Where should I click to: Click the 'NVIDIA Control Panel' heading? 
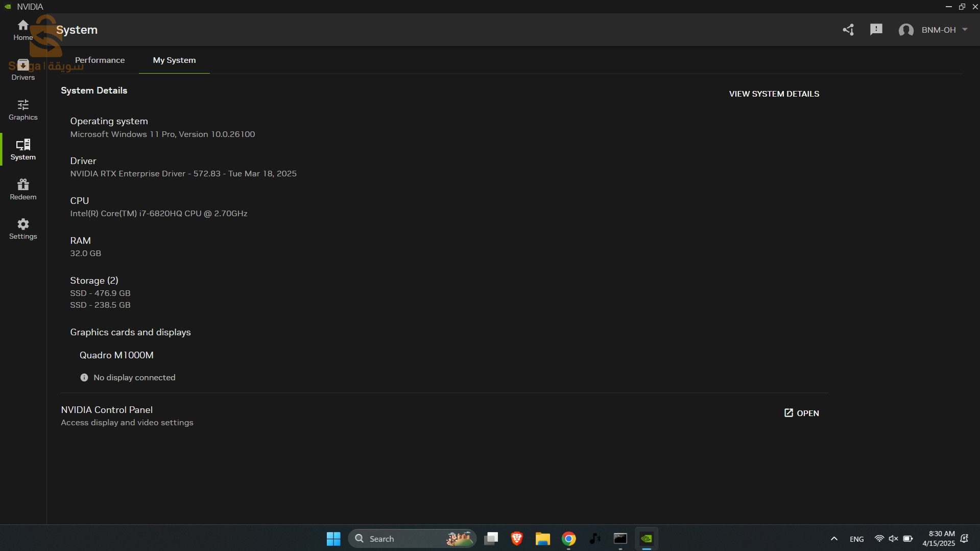coord(107,409)
